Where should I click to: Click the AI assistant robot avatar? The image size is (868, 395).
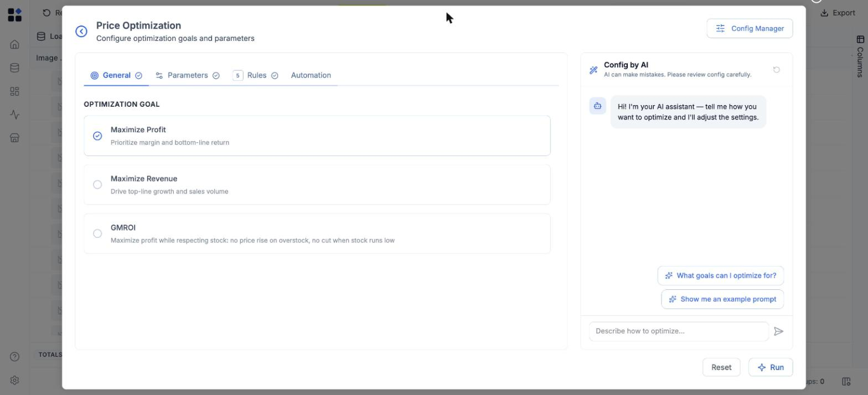tap(597, 106)
